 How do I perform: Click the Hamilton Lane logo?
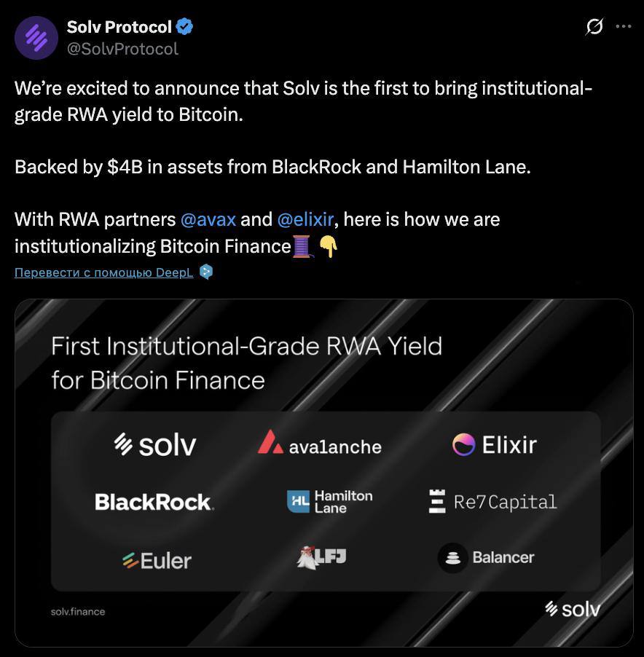(x=330, y=502)
